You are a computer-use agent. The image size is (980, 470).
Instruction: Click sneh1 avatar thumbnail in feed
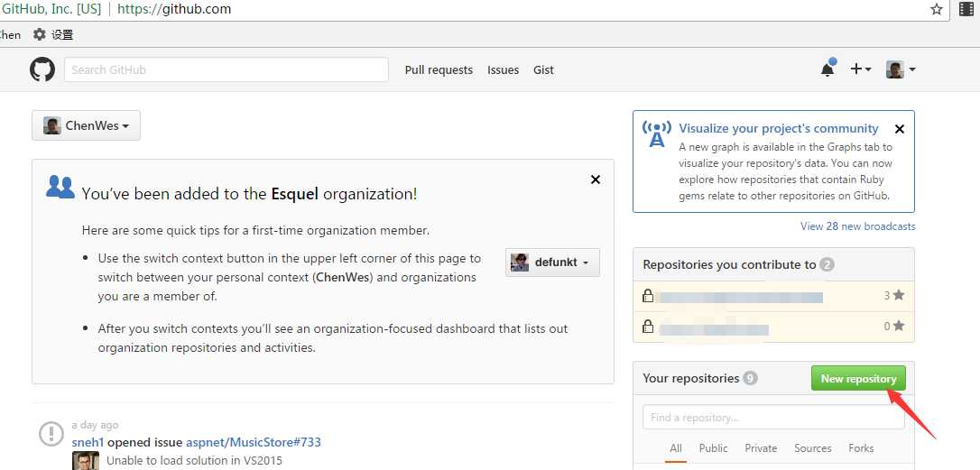85,461
